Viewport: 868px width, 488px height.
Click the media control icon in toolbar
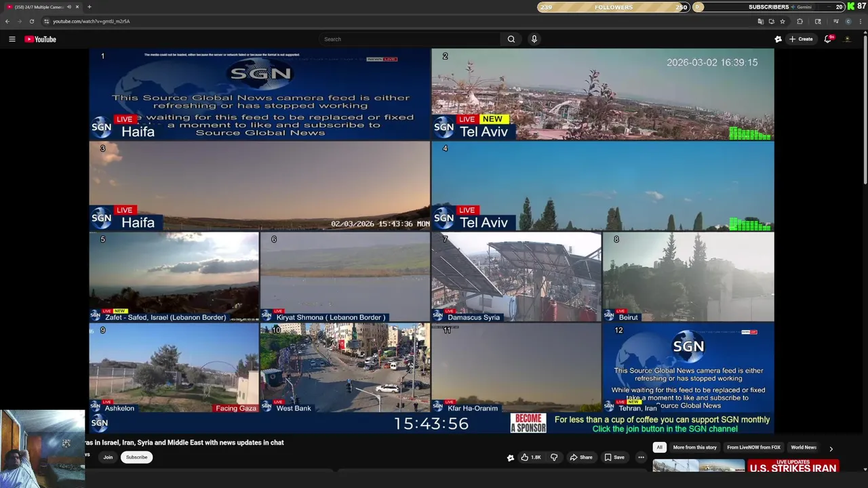click(x=835, y=21)
